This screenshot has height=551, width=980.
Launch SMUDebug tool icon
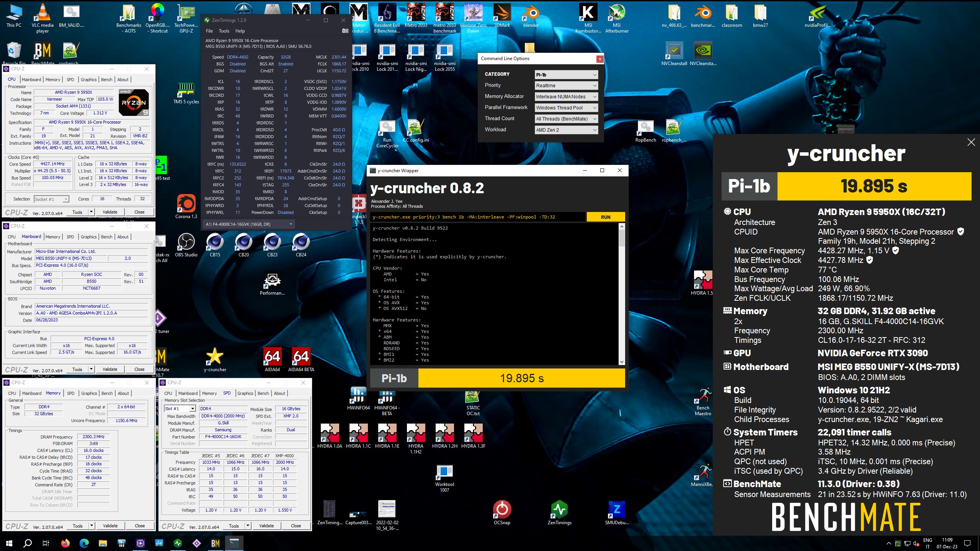617,513
